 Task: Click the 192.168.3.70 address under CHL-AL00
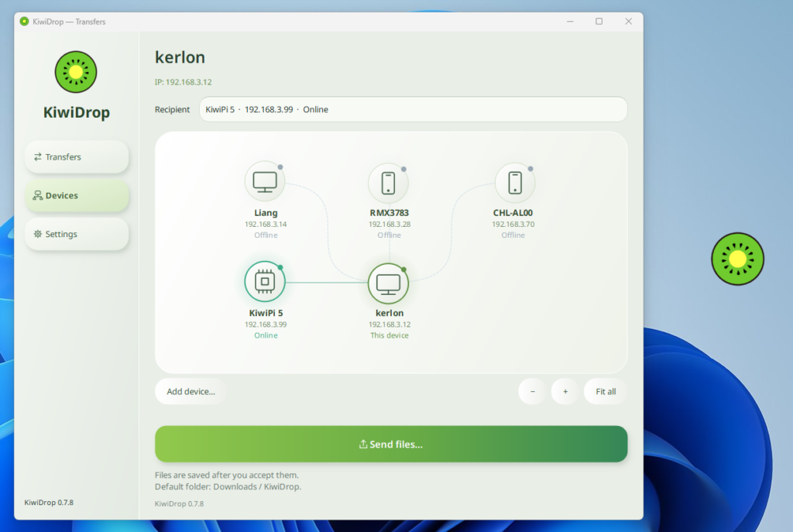(513, 224)
